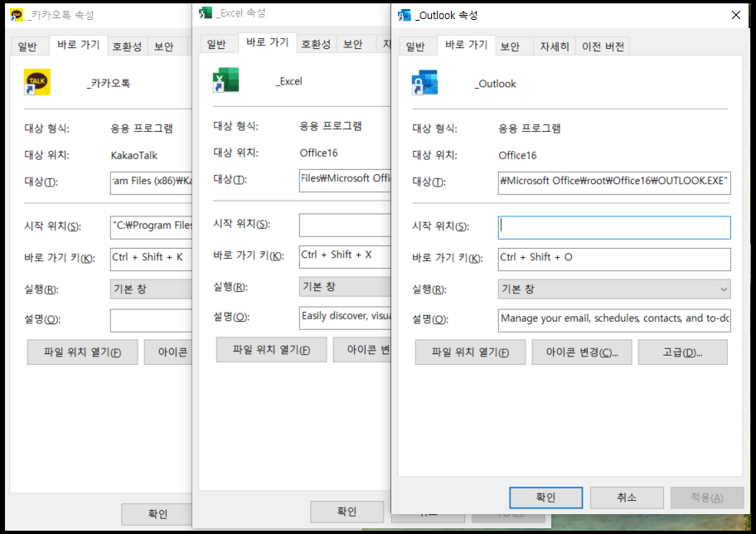Click the _Outlook name text
Viewport: 756px width, 534px height.
(x=495, y=84)
